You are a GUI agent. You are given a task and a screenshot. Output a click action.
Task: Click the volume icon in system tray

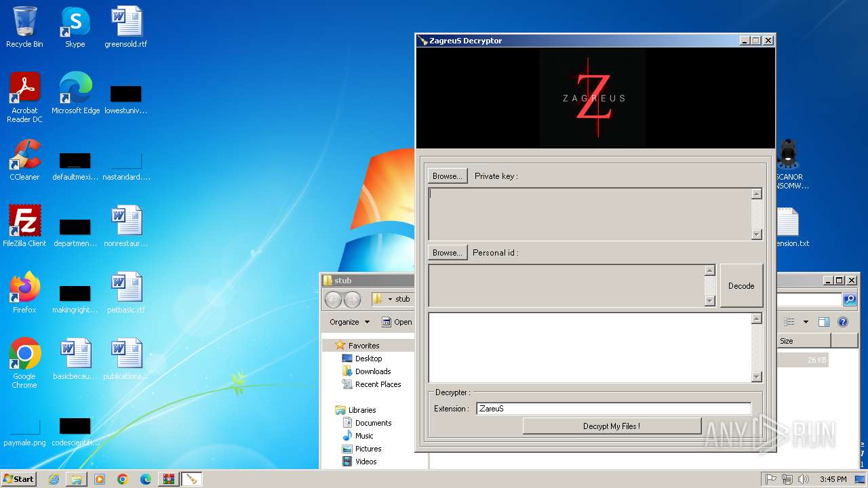[804, 479]
